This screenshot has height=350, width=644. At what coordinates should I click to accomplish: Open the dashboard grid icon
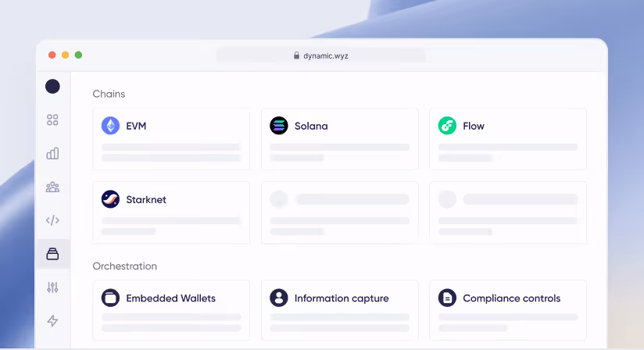pos(52,120)
